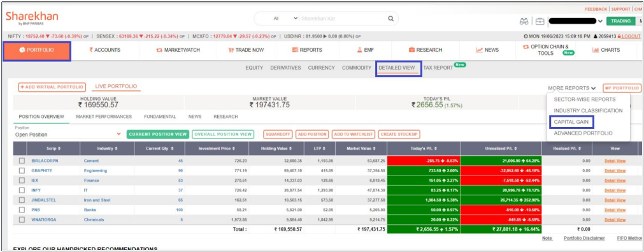The width and height of the screenshot is (644, 252).
Task: Click the EMF flask icon
Action: tap(359, 50)
